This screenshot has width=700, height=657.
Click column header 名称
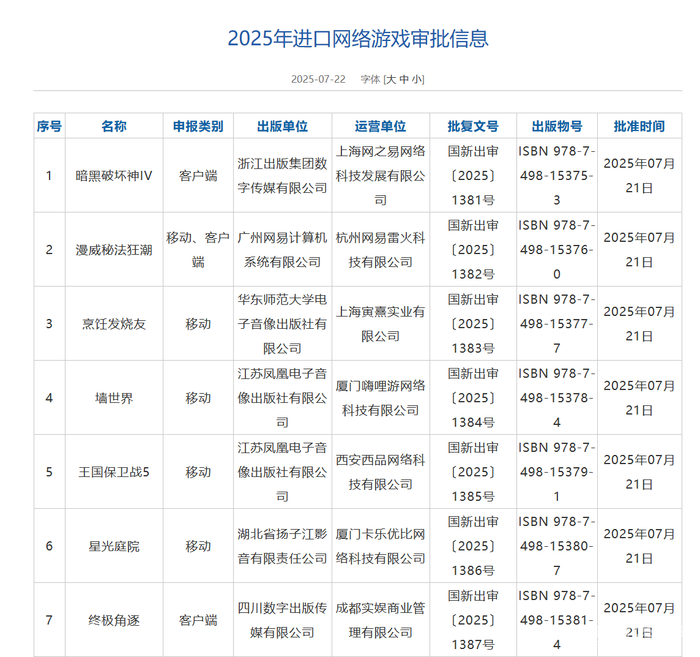(114, 126)
